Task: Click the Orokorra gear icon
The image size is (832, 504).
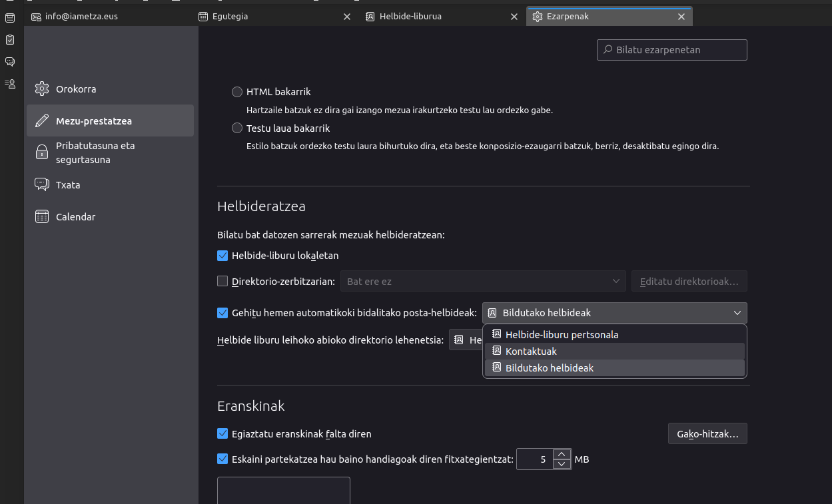Action: point(42,89)
